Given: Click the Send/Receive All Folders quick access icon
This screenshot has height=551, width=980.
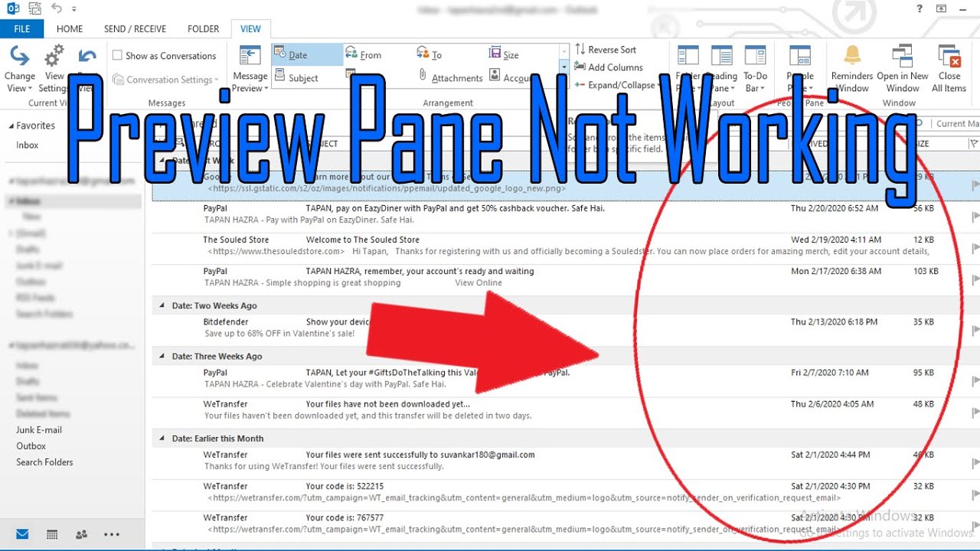Looking at the screenshot, I should click(34, 9).
